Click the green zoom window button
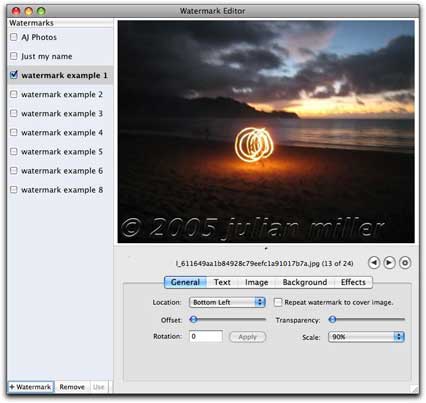426x403 pixels. [41, 11]
